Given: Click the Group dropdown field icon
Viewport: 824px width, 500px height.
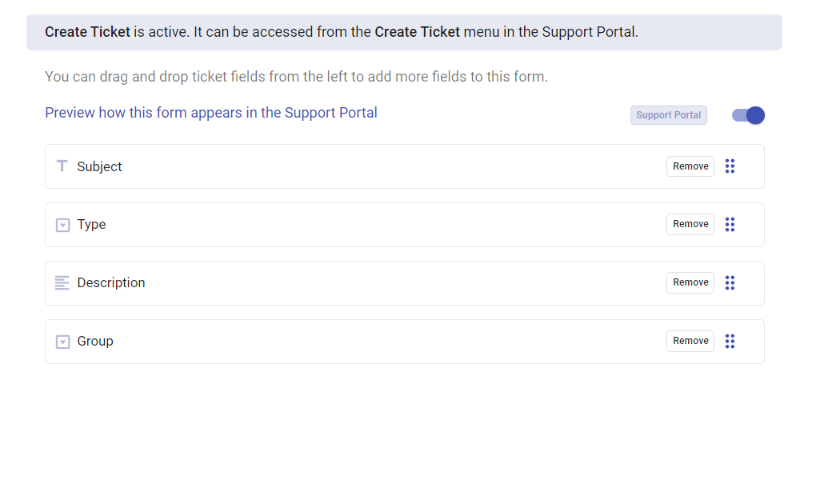Looking at the screenshot, I should (x=63, y=342).
